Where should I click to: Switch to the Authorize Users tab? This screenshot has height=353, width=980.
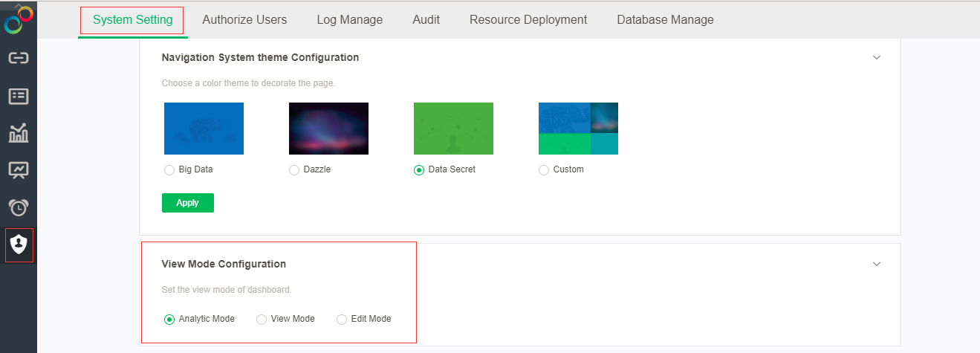(x=244, y=20)
